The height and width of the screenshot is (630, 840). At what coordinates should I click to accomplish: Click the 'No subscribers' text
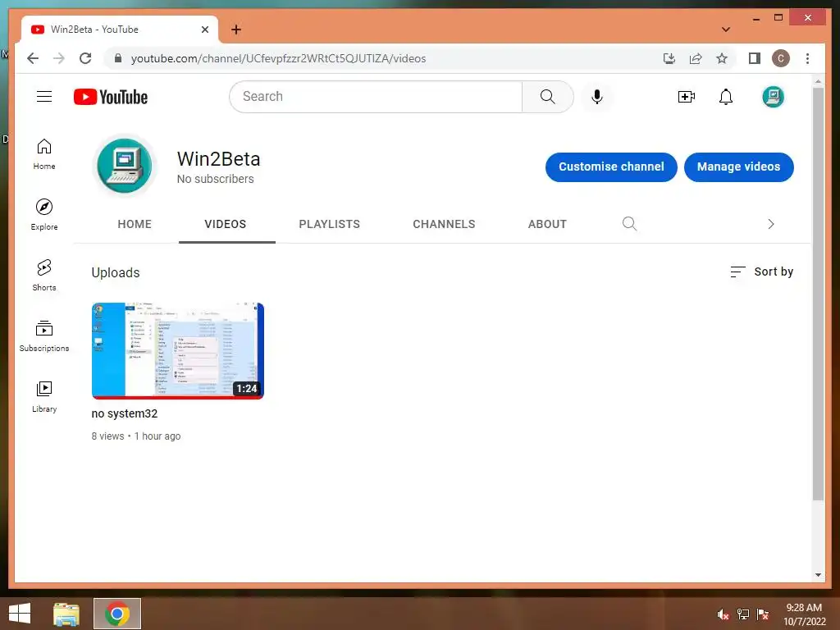click(216, 179)
